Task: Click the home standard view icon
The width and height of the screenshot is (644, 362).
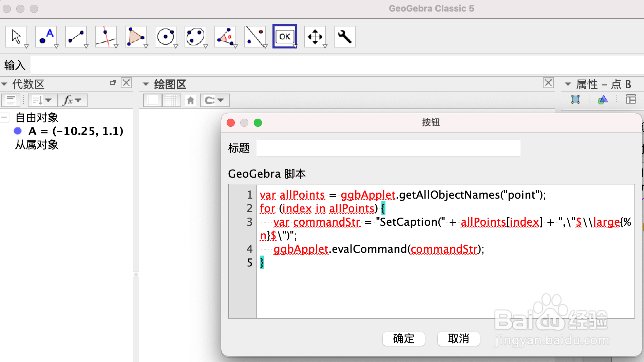Action: point(191,100)
